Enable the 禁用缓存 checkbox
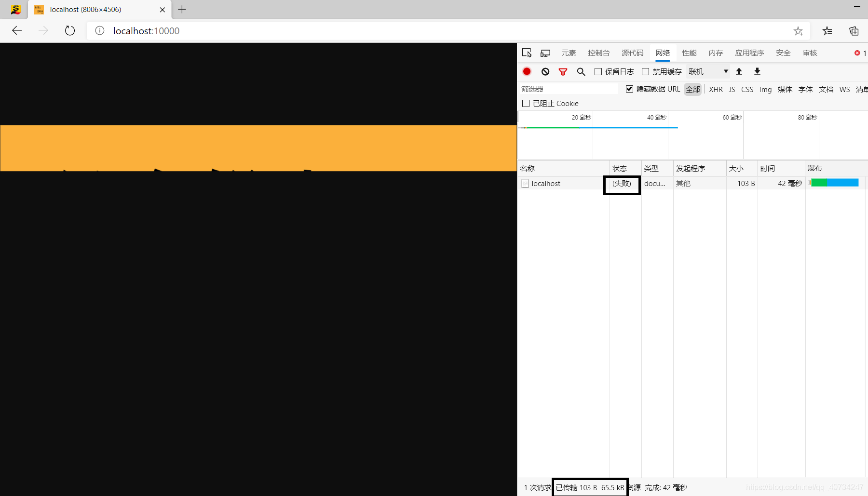 pos(645,71)
